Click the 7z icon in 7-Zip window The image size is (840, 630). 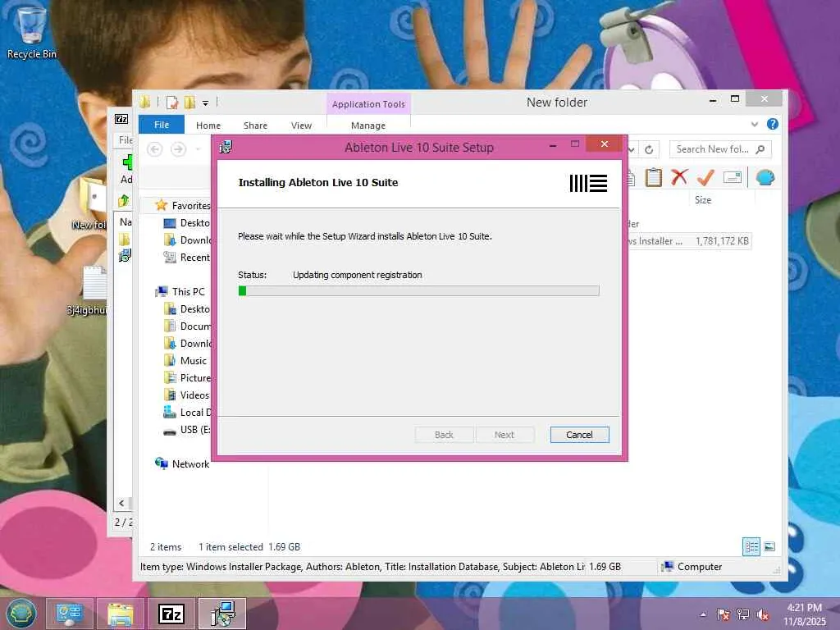[121, 119]
